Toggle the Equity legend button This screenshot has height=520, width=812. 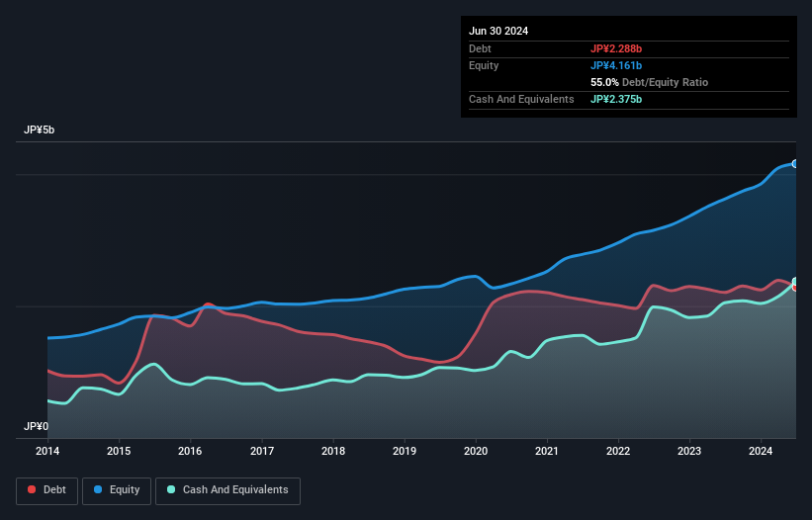pyautogui.click(x=117, y=491)
